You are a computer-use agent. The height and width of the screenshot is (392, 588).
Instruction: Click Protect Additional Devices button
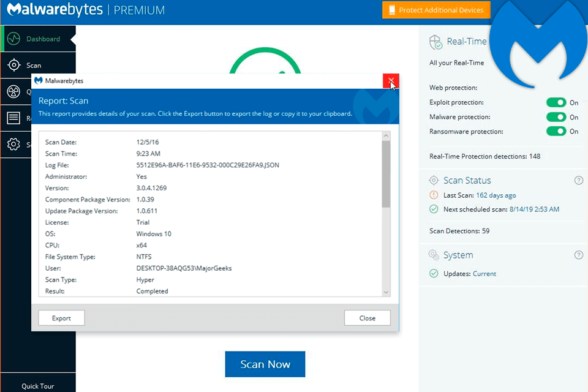click(x=436, y=10)
